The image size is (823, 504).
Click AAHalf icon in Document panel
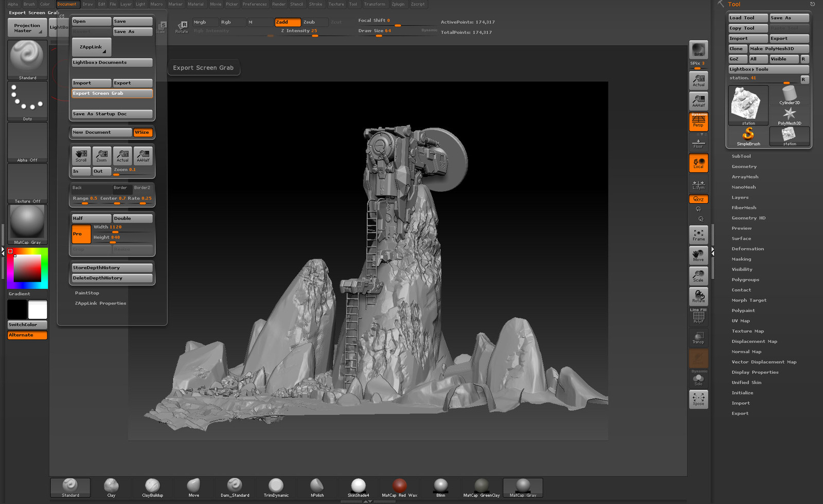click(143, 155)
